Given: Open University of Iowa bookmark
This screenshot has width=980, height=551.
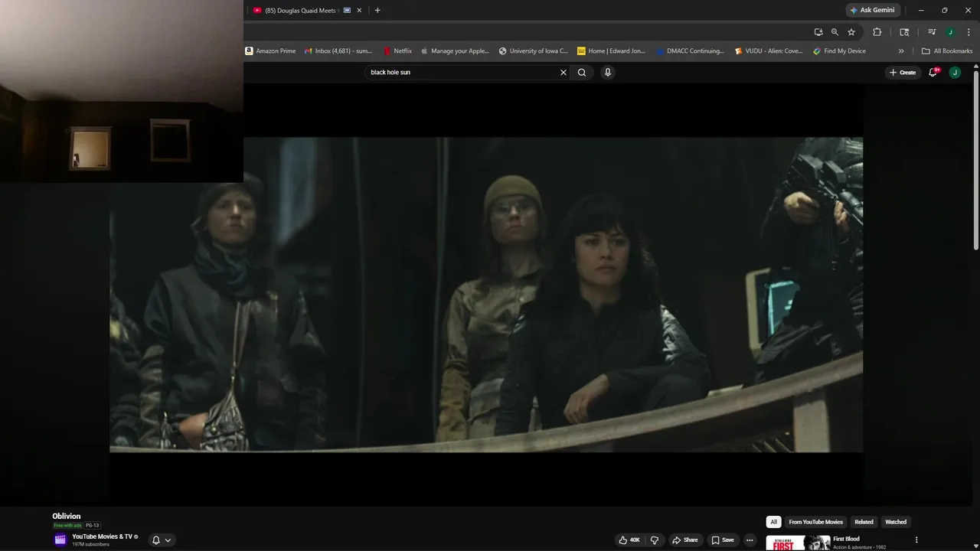Looking at the screenshot, I should click(x=534, y=51).
